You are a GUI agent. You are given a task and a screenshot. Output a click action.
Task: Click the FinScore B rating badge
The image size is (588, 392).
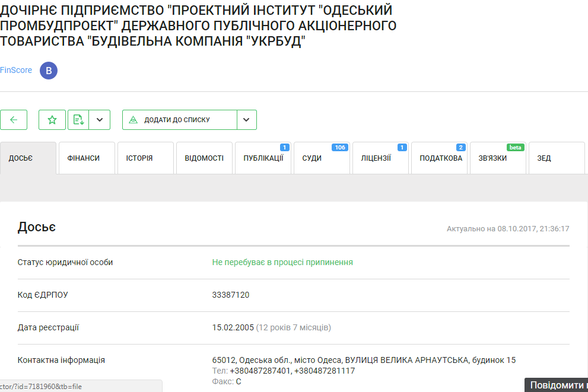(x=49, y=71)
